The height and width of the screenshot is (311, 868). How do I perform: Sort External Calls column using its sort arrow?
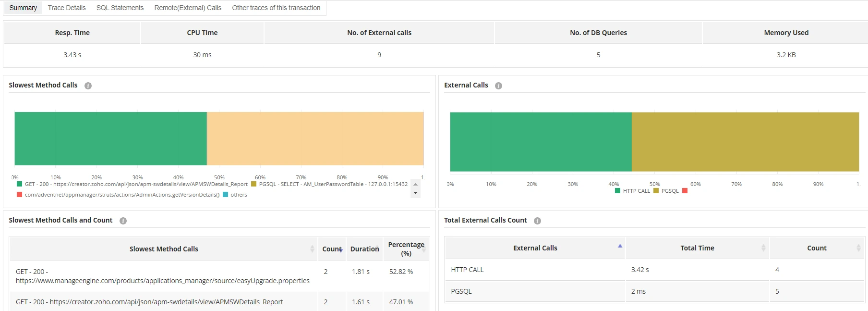pos(620,246)
